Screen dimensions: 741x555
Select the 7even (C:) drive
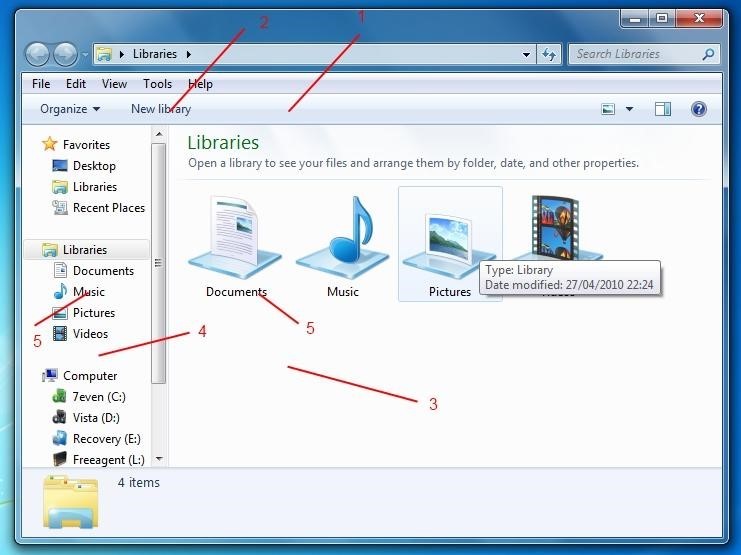click(98, 397)
